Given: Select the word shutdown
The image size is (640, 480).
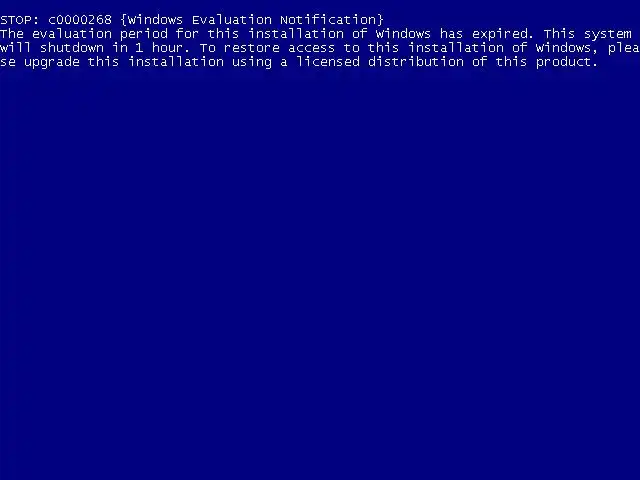Looking at the screenshot, I should 72,48.
